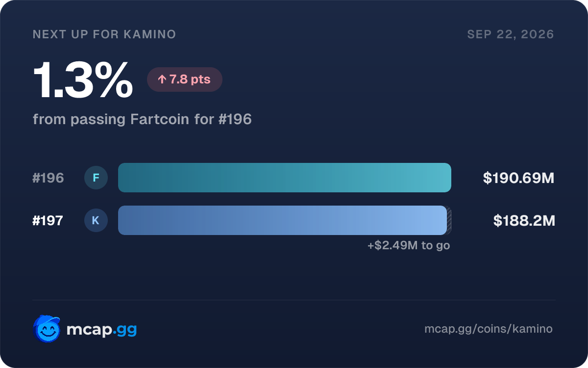Click the 'from passing Fartcoin for #196' text
Viewport: 588px width, 368px height.
pyautogui.click(x=142, y=119)
